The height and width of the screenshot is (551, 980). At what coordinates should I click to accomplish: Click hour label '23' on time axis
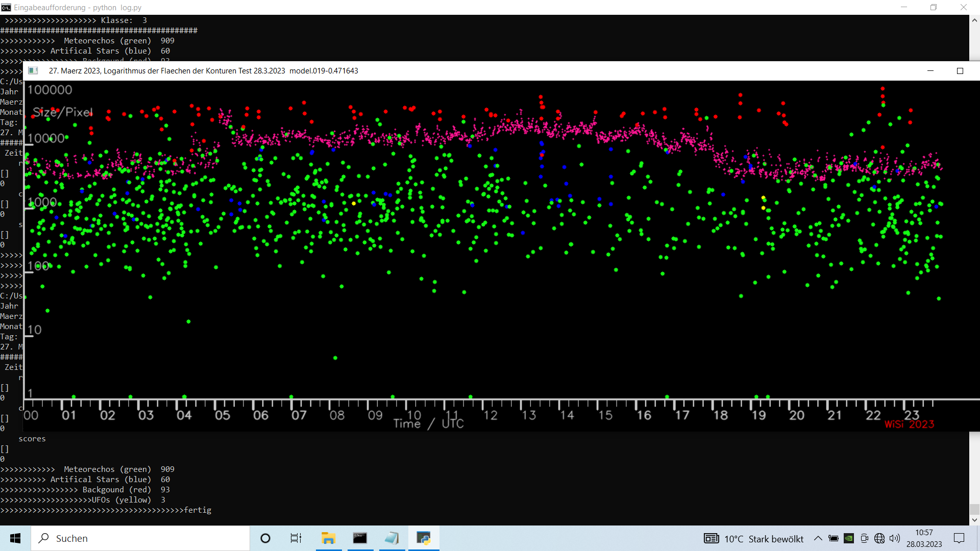tap(912, 414)
